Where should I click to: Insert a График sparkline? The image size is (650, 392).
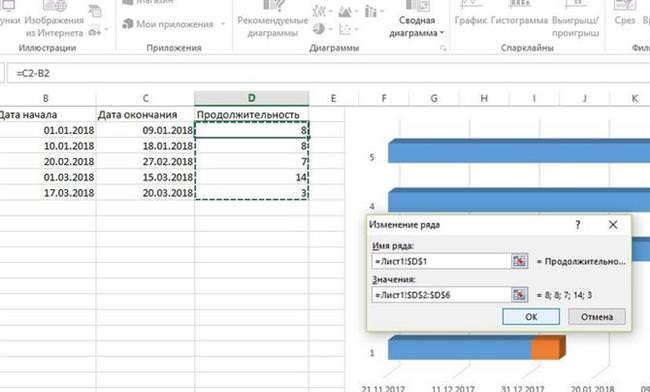[x=471, y=13]
